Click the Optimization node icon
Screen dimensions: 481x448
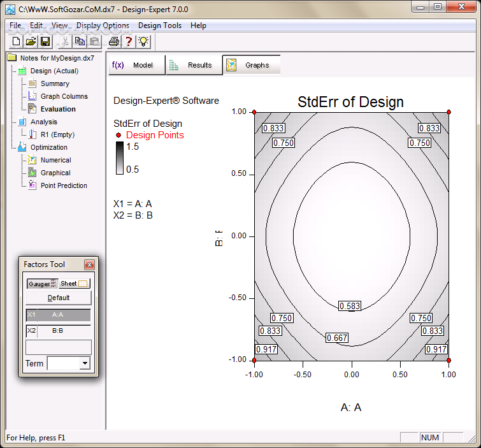tap(22, 147)
